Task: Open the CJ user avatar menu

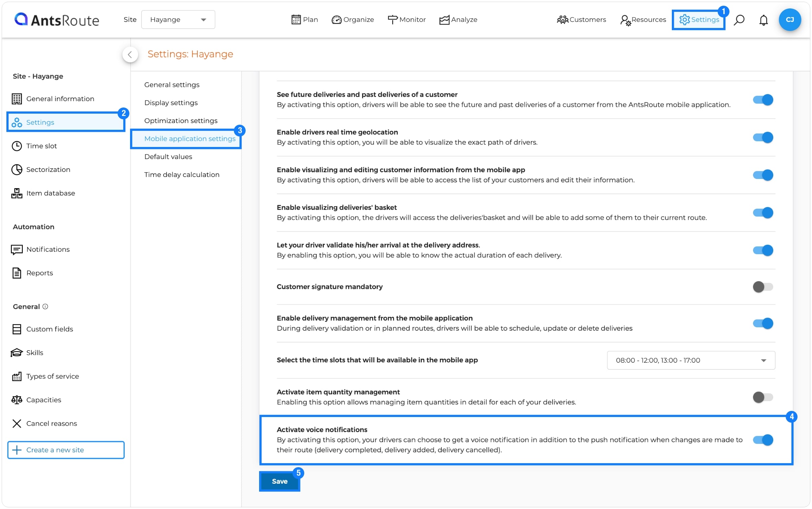Action: pos(789,20)
